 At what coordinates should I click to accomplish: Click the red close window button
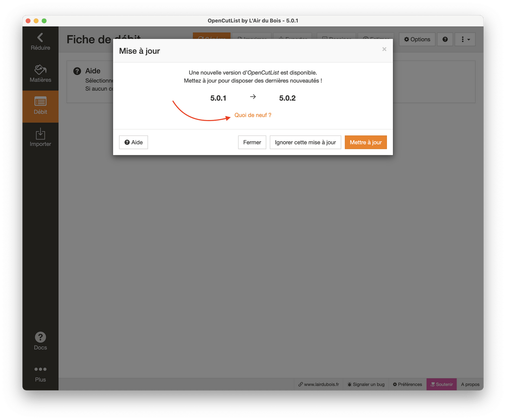coord(28,21)
